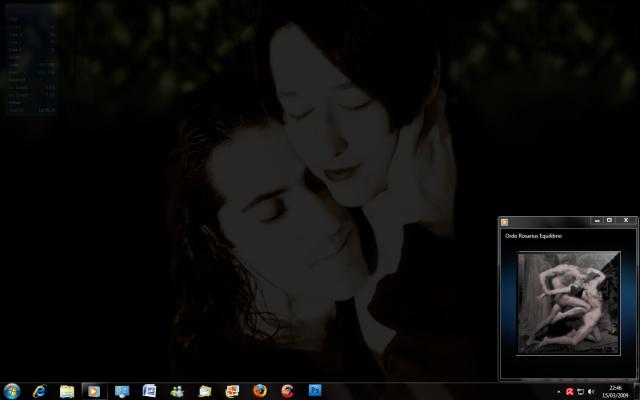640x400 pixels.
Task: Open the clock and date display
Action: tap(616, 391)
